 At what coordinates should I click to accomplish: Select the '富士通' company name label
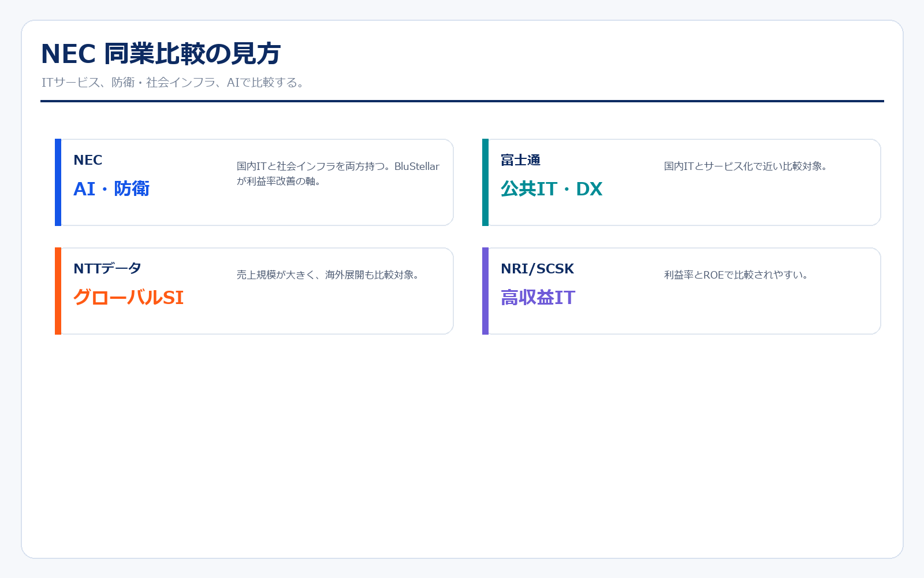520,160
